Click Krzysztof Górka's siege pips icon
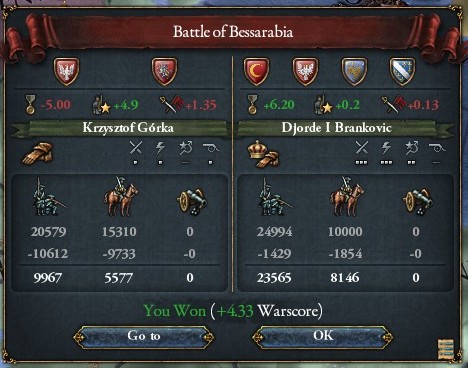 pyautogui.click(x=211, y=153)
